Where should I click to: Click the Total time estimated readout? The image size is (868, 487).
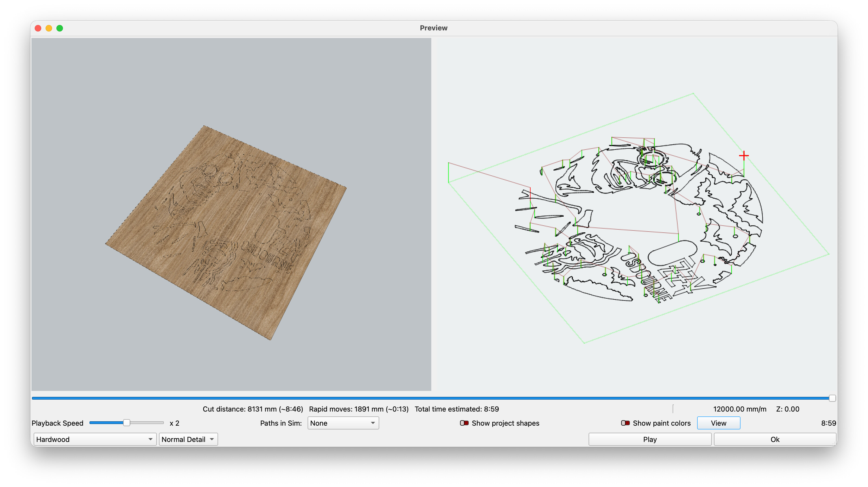point(457,409)
